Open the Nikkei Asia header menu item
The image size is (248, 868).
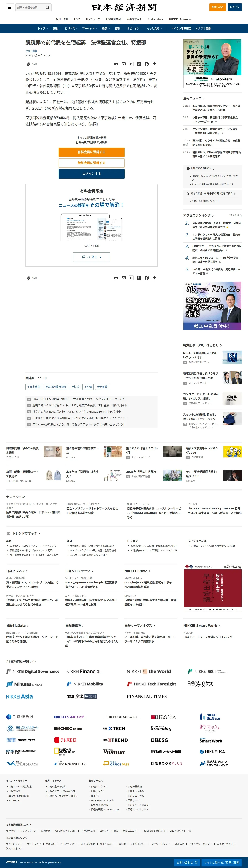coord(155,19)
